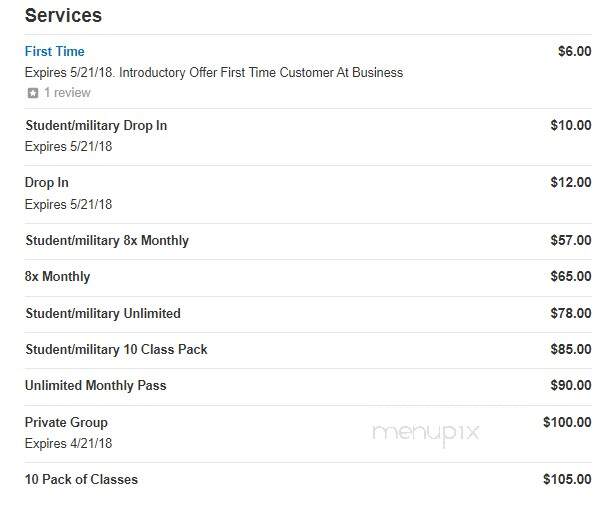Viewport: 605px width, 515px height.
Task: Click the $90.00 Unlimited Monthly price
Action: 571,385
